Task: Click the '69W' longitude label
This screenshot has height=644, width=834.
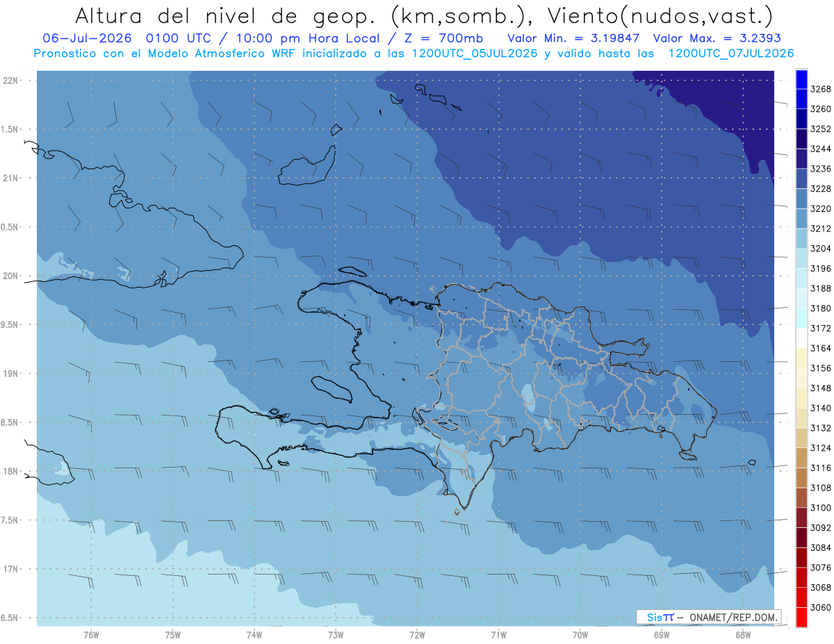Action: 662,634
